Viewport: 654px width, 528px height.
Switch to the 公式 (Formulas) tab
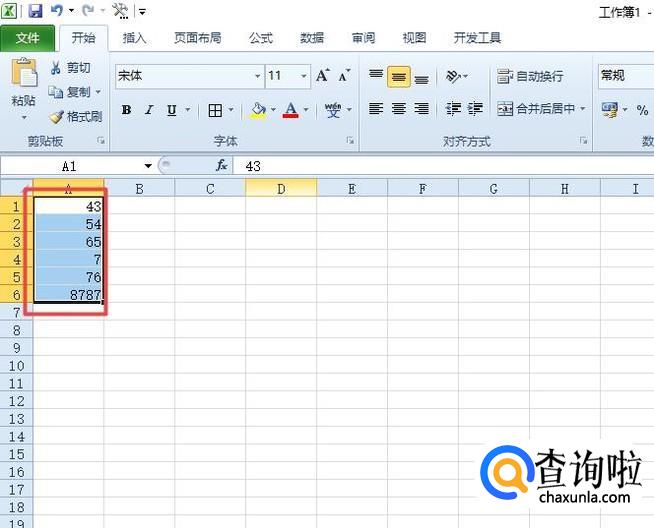(x=261, y=38)
